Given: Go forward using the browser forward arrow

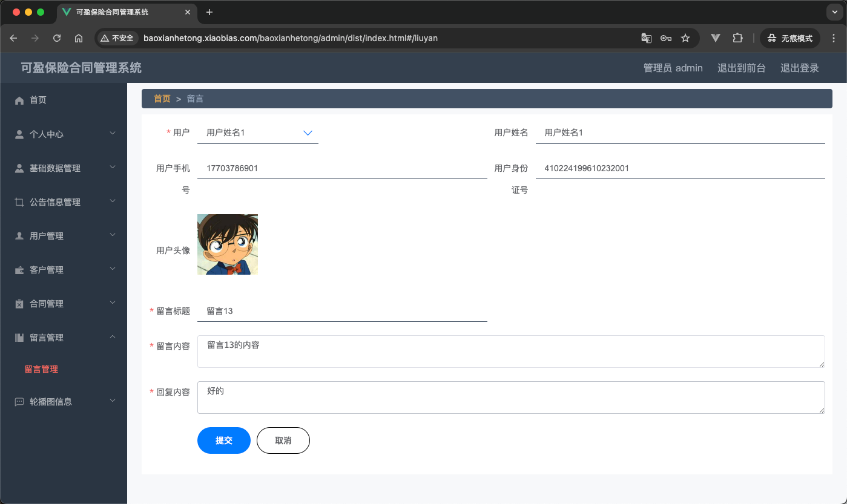Looking at the screenshot, I should point(35,38).
